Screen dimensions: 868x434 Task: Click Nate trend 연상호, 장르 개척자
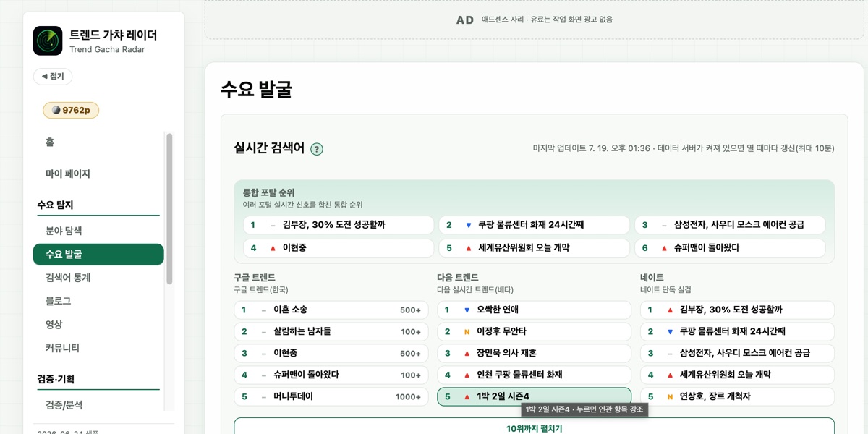[737, 396]
